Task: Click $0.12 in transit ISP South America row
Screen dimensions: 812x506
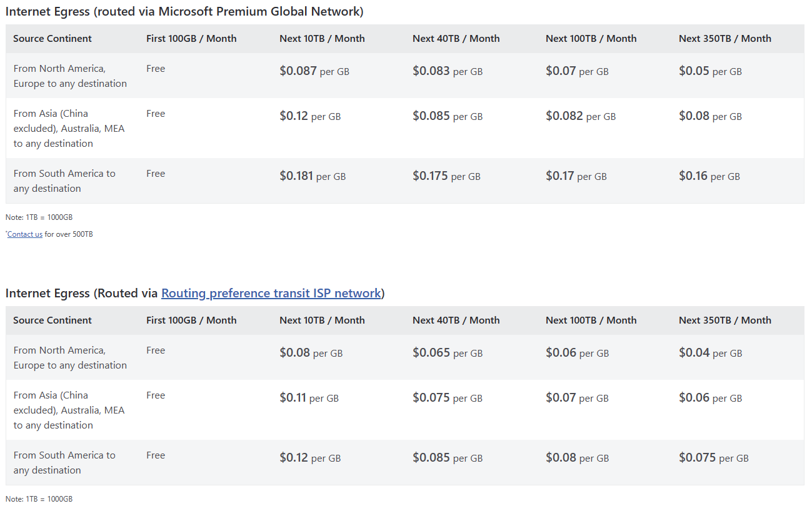Action: [x=310, y=458]
